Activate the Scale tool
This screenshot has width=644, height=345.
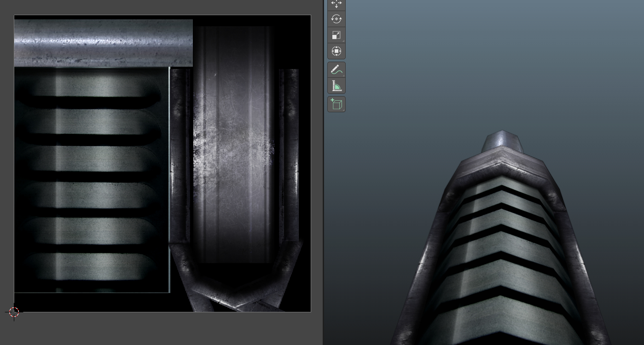pos(337,35)
